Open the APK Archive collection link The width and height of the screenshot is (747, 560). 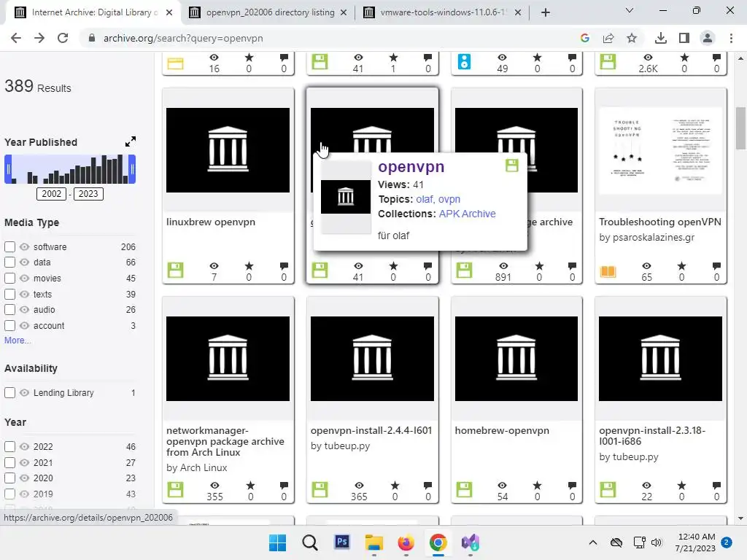468,214
